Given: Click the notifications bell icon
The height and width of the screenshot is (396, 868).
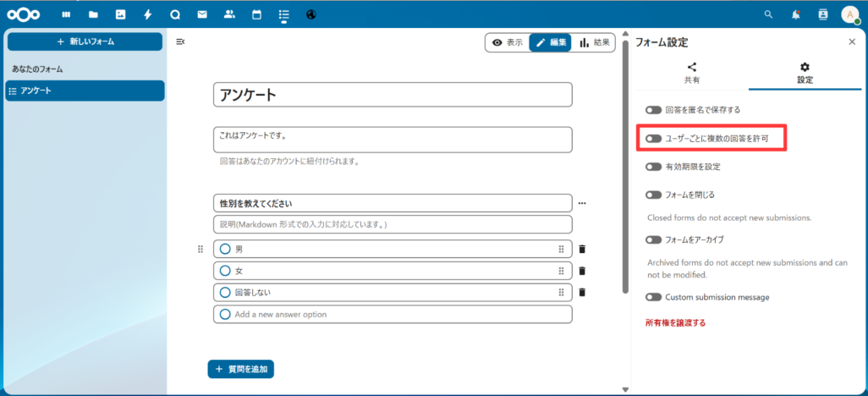Looking at the screenshot, I should pyautogui.click(x=795, y=14).
